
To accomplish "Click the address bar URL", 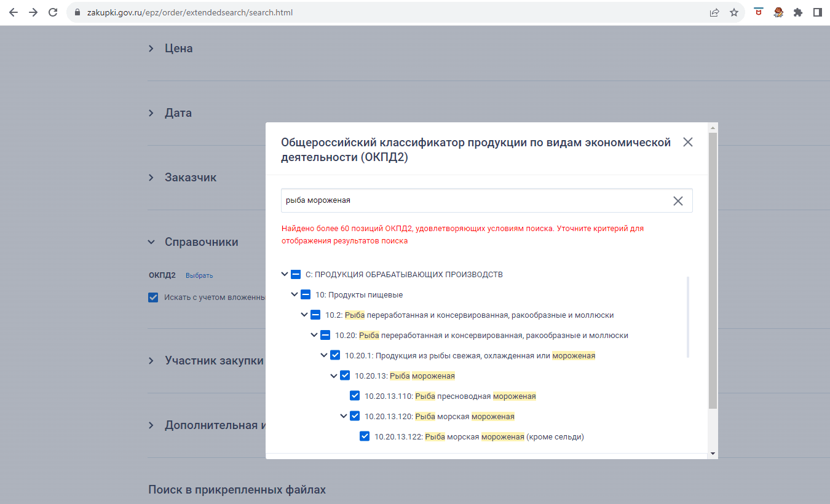I will coord(189,12).
